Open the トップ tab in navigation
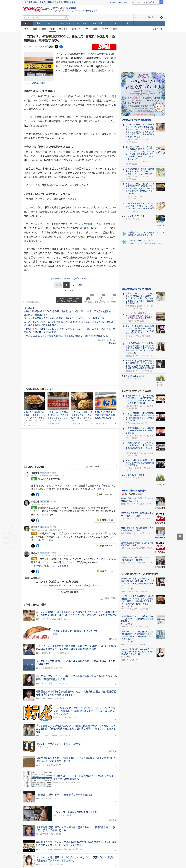Screen dimensions: 186x868 tap(27, 24)
